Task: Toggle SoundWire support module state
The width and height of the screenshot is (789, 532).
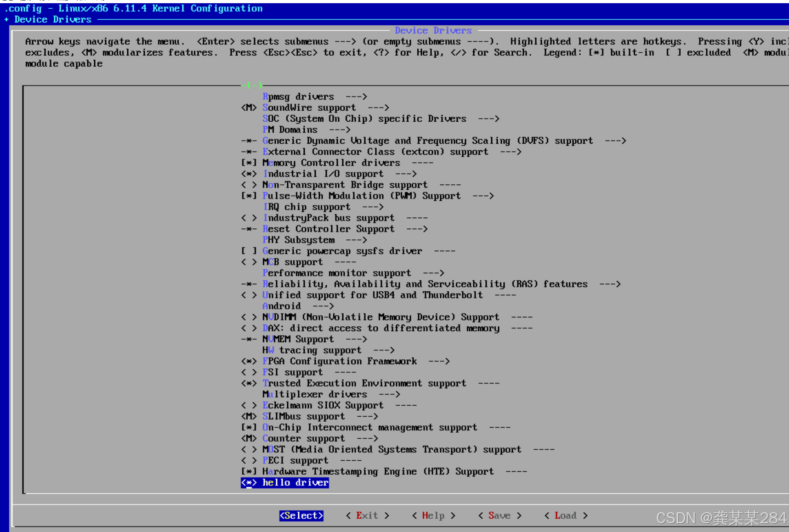Action: click(249, 108)
